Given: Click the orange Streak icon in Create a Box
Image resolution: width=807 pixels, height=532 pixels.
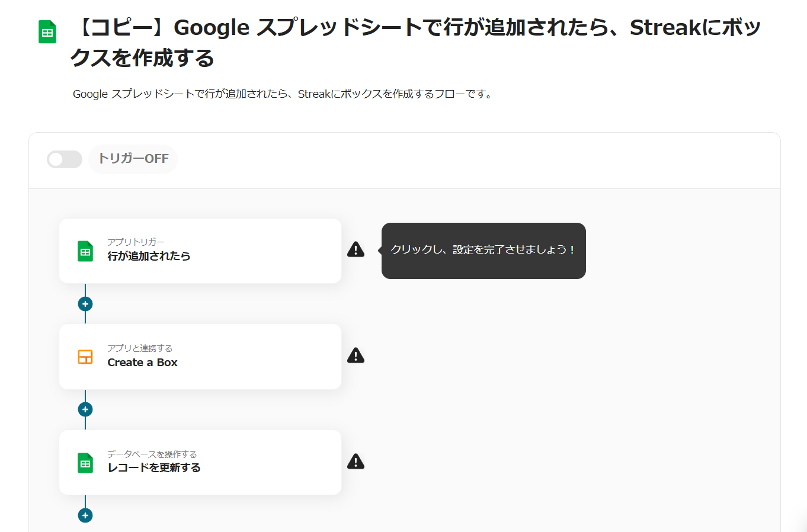Looking at the screenshot, I should (85, 357).
